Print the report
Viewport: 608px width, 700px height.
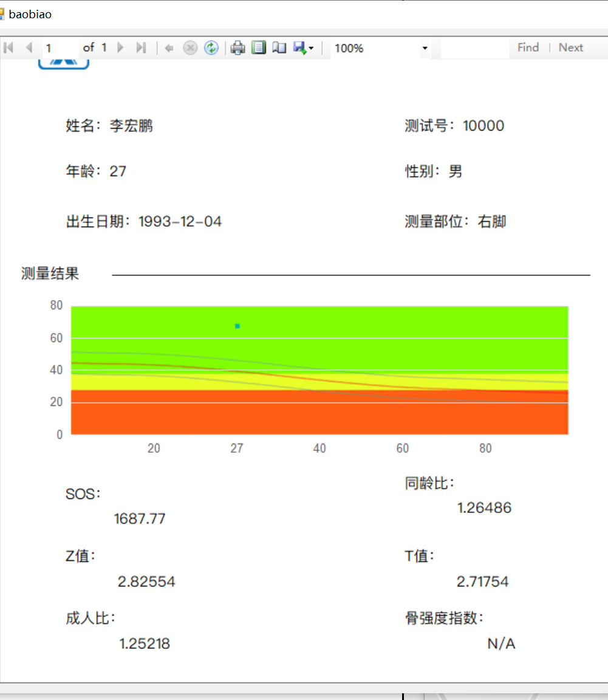[238, 48]
